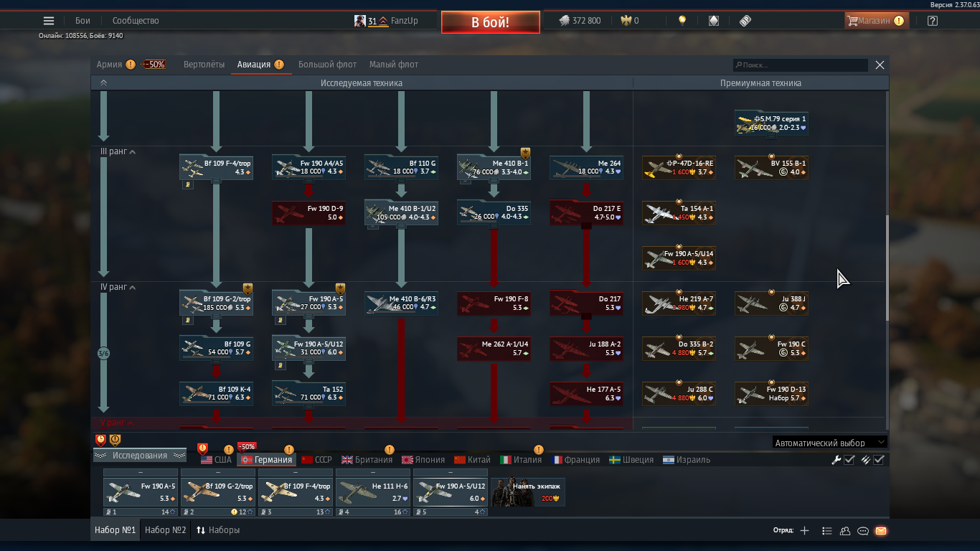Click the silver lions balance 372 800

point(580,21)
